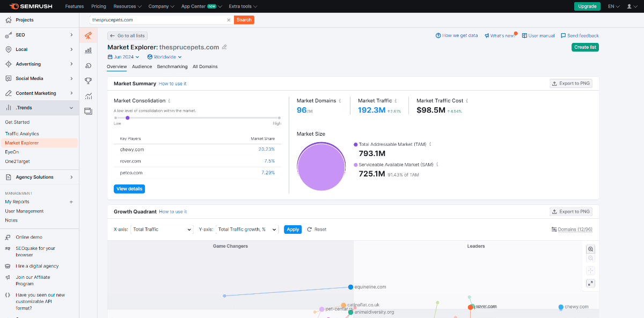This screenshot has width=644, height=318.
Task: Select the bar chart Traffic Analytics icon
Action: pyautogui.click(x=88, y=50)
